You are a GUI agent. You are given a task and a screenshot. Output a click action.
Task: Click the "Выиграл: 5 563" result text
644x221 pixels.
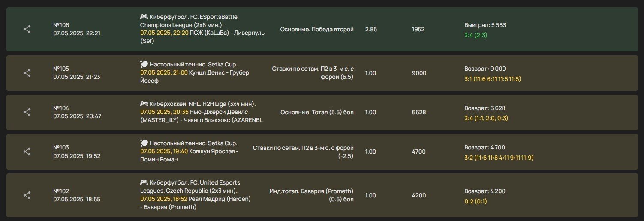click(x=485, y=25)
